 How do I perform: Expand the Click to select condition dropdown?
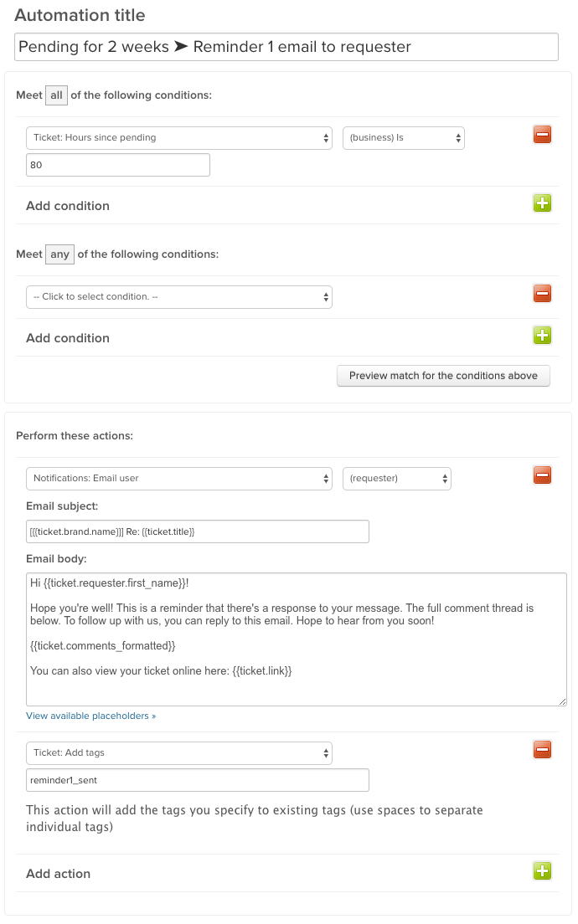pos(179,297)
